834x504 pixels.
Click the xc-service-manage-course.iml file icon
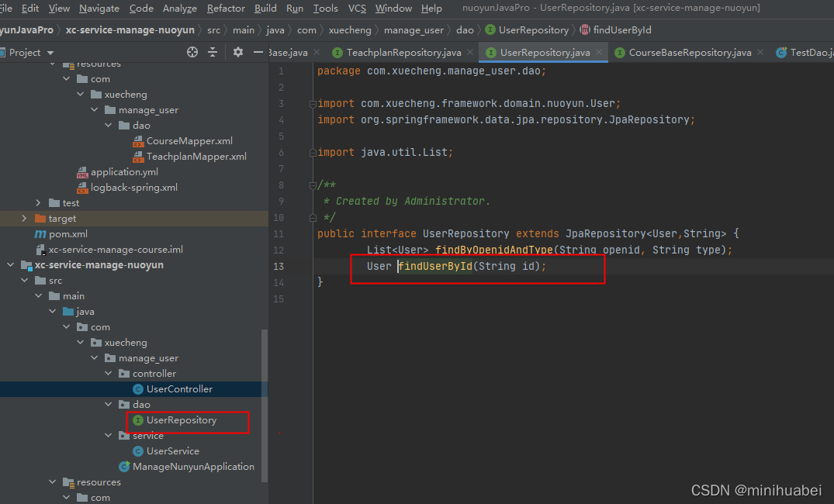[40, 250]
